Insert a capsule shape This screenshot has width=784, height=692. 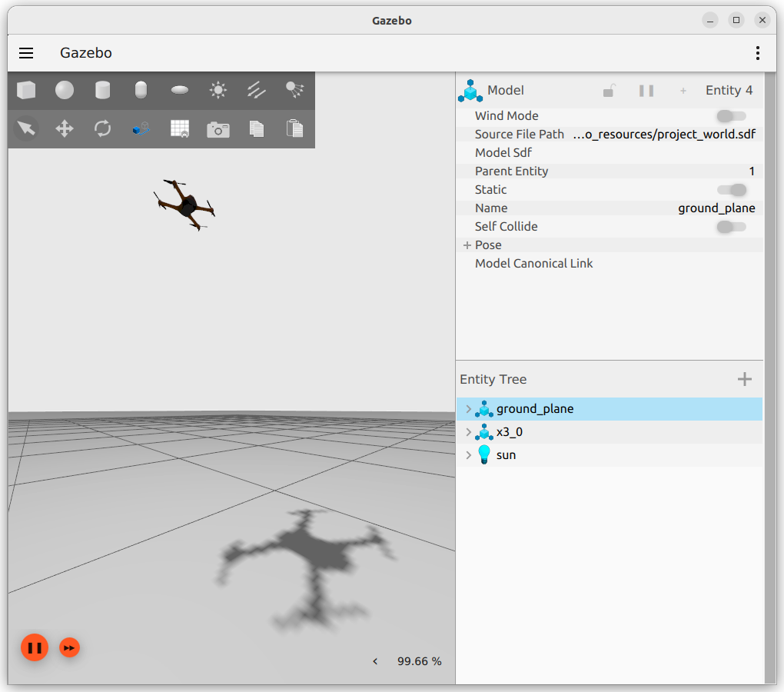(141, 91)
